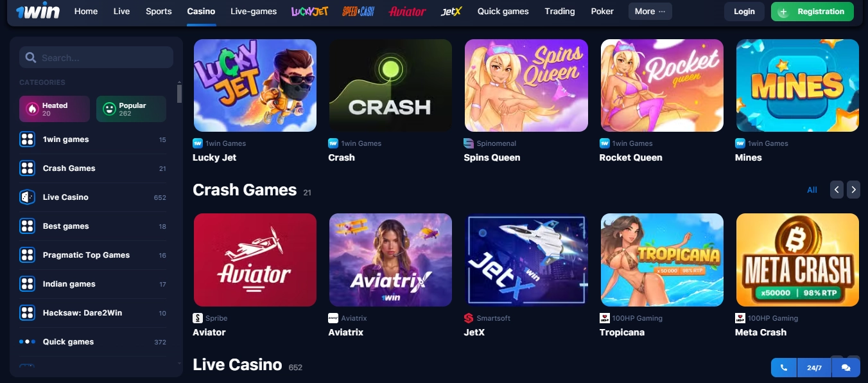868x383 pixels.
Task: Expand the More menu in navigation
Action: (x=650, y=12)
